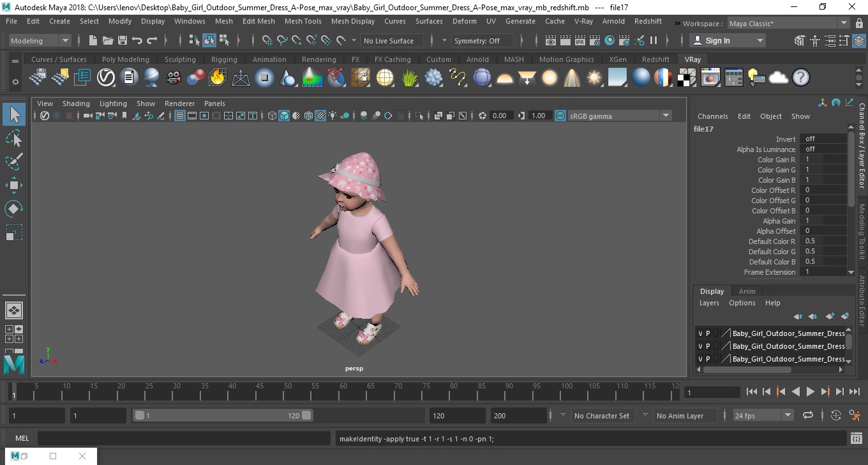Click the V-Ray grass fur shelf icon
The height and width of the screenshot is (465, 868).
tap(410, 78)
